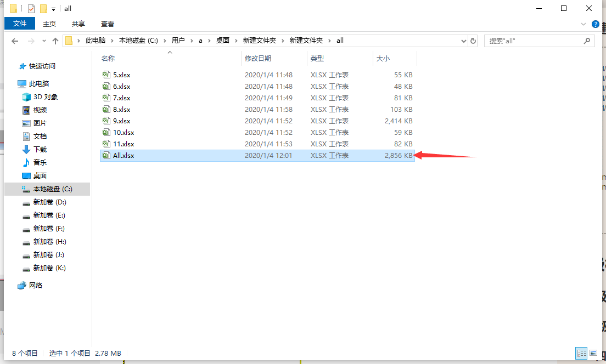606x364 pixels.
Task: Click the window folder icon in title bar
Action: (x=14, y=8)
